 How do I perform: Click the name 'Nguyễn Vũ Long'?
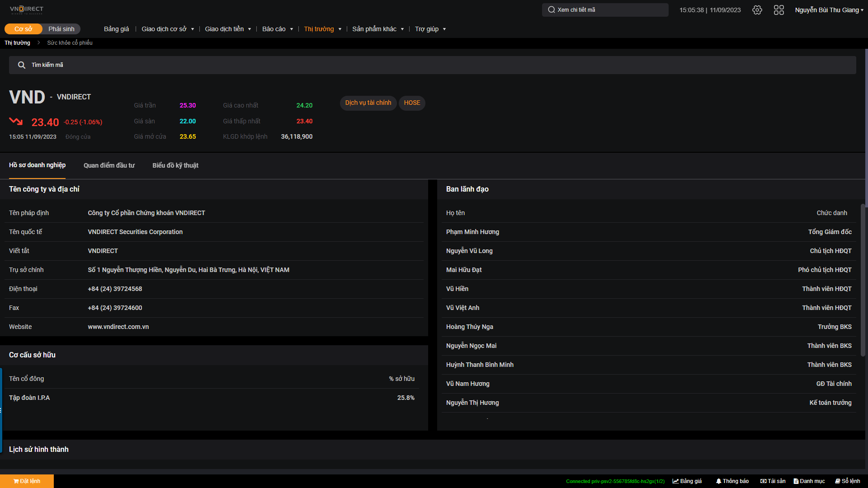tap(469, 251)
